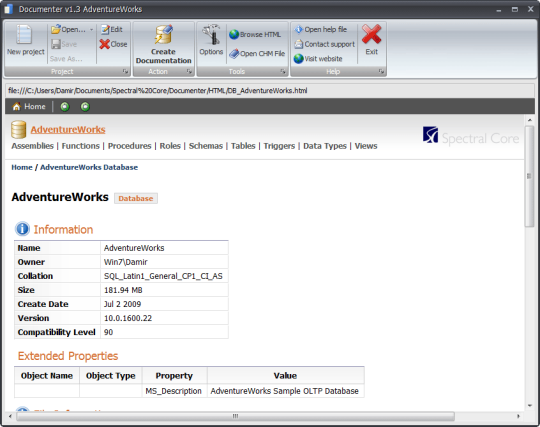The image size is (540, 427).
Task: Click the first green navigation button
Action: pyautogui.click(x=65, y=107)
